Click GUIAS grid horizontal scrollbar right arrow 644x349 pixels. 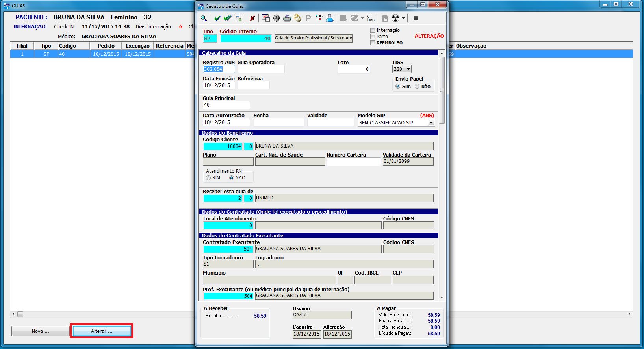point(630,314)
